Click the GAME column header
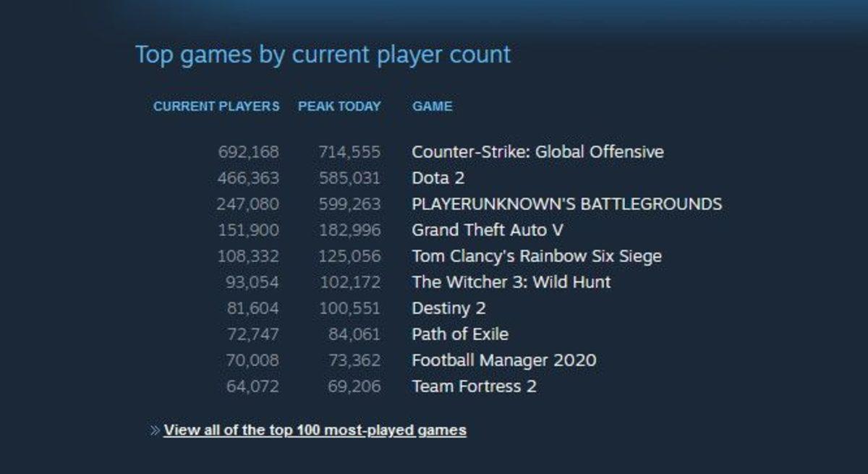 coord(431,106)
